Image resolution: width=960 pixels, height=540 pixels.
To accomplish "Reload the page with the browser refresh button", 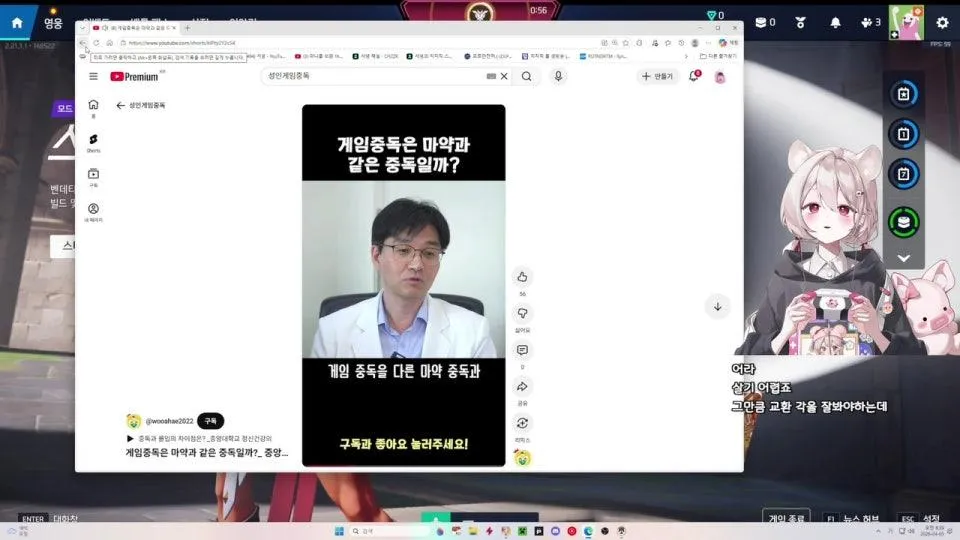I will [x=96, y=43].
